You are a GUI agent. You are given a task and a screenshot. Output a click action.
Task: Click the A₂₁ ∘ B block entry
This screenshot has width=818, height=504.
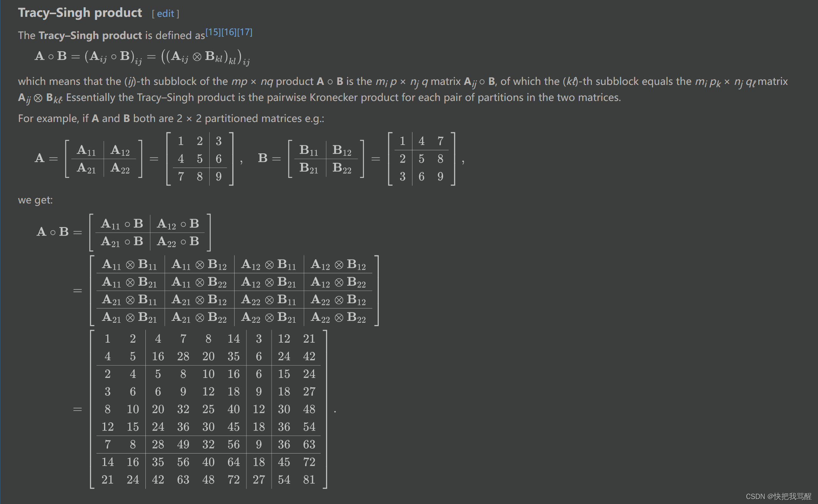[x=122, y=241]
